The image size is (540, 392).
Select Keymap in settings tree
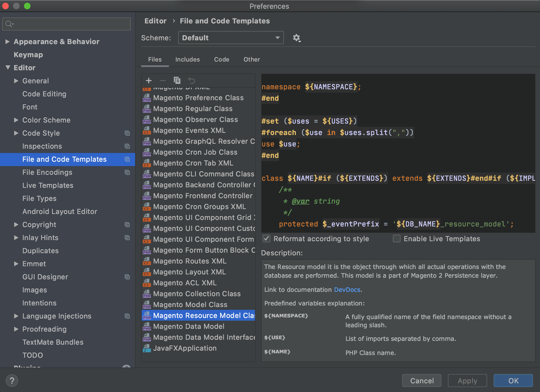[28, 55]
